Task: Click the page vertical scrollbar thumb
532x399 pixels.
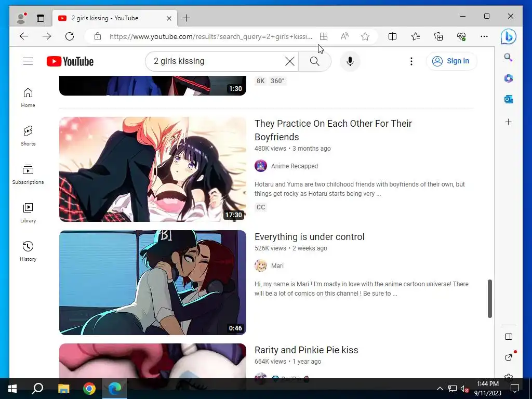Action: pos(489,299)
